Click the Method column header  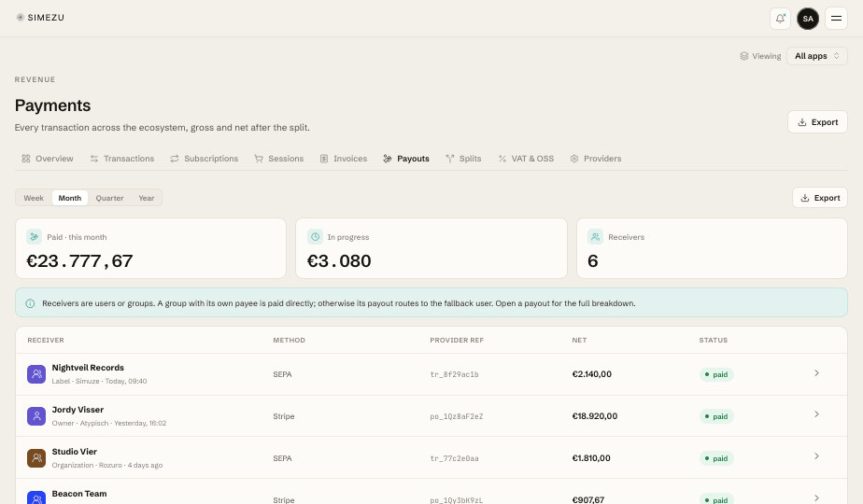tap(289, 340)
